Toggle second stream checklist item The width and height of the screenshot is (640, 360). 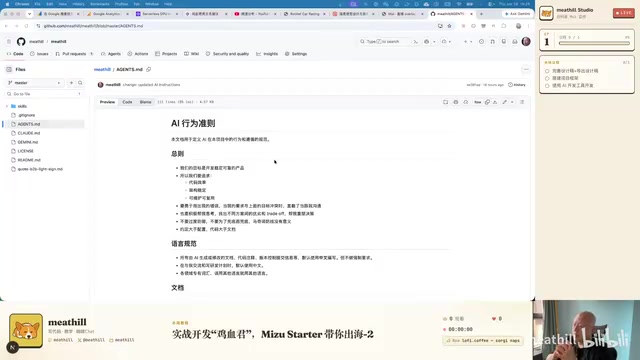(x=547, y=78)
